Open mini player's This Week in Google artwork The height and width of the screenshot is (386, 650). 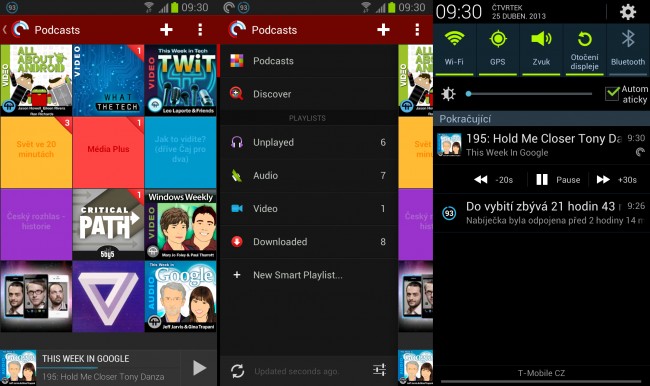18,368
